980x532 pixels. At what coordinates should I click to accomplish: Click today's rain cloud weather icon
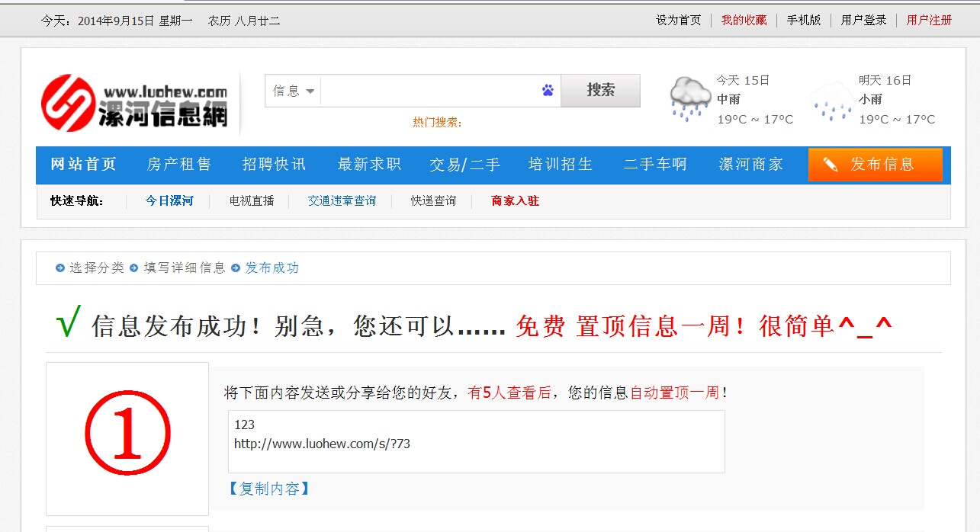(689, 99)
